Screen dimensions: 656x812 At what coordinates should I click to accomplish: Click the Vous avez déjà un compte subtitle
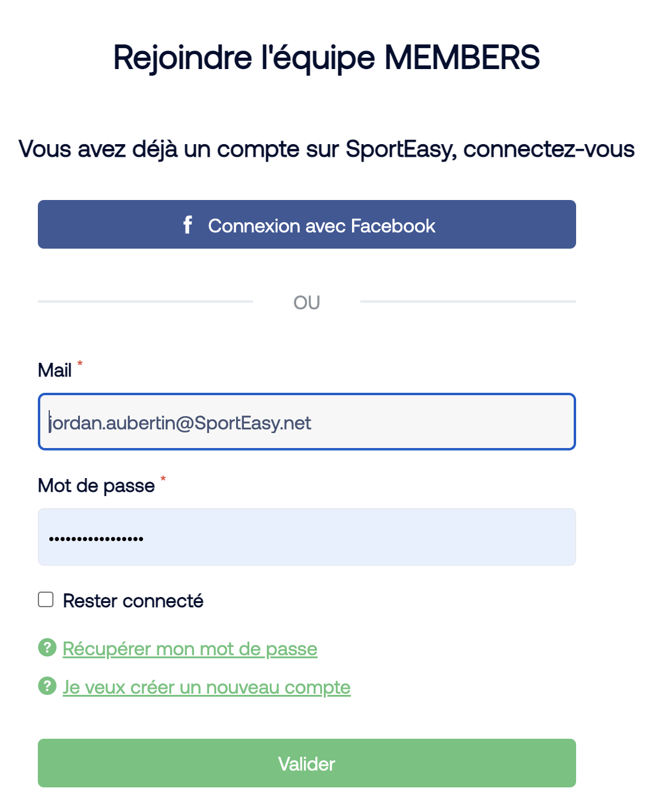[327, 149]
